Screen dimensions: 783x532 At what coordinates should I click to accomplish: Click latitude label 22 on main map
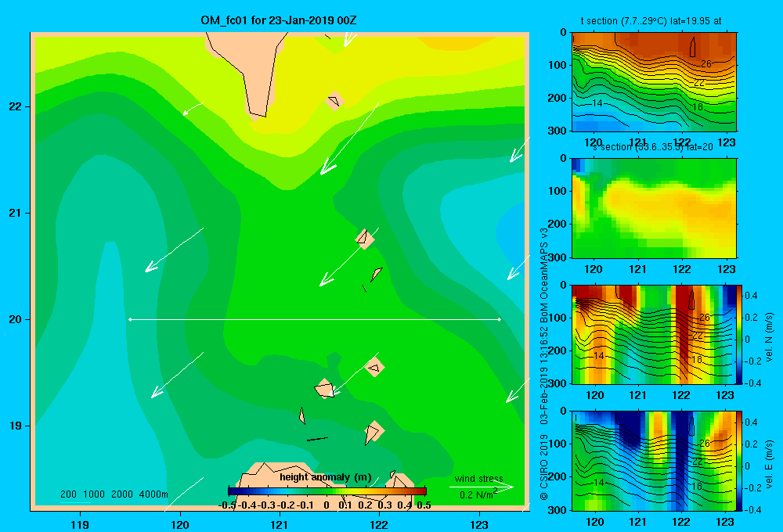tap(16, 106)
